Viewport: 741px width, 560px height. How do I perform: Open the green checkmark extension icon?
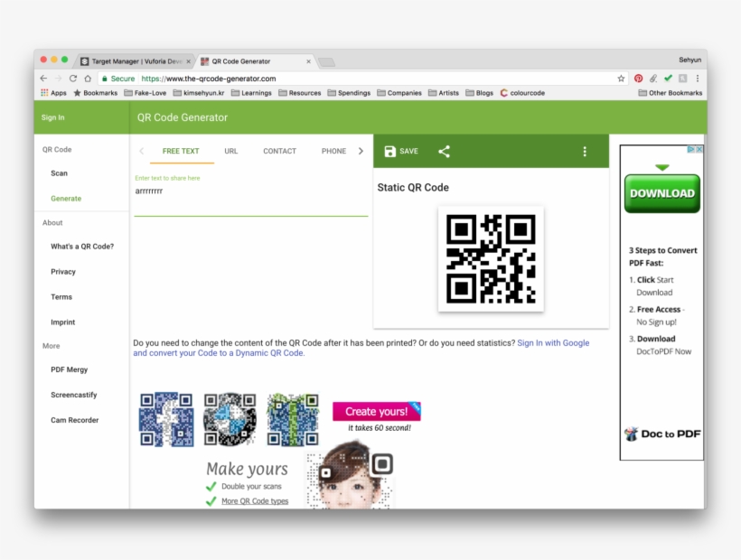click(668, 78)
